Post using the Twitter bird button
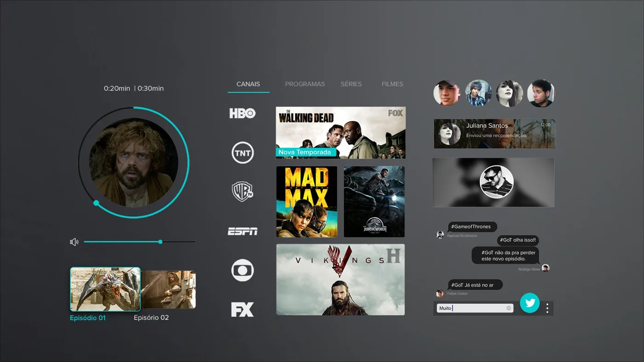The image size is (644, 362). [530, 303]
